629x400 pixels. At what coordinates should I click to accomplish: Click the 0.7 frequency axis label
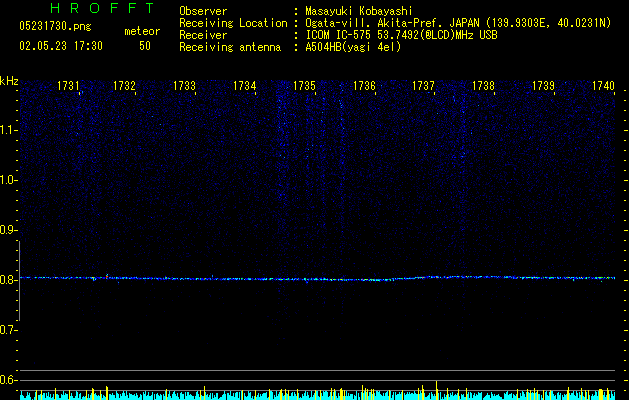tap(8, 330)
